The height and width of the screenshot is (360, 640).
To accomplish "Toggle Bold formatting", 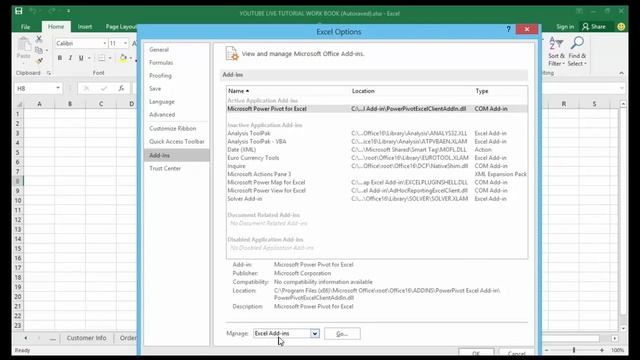I will tap(60, 58).
